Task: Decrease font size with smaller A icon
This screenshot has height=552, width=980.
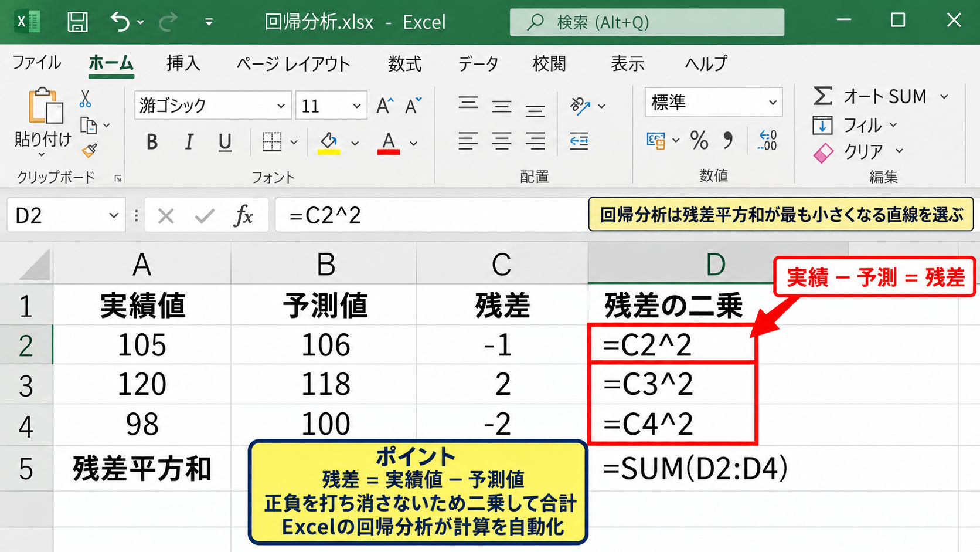Action: coord(413,106)
